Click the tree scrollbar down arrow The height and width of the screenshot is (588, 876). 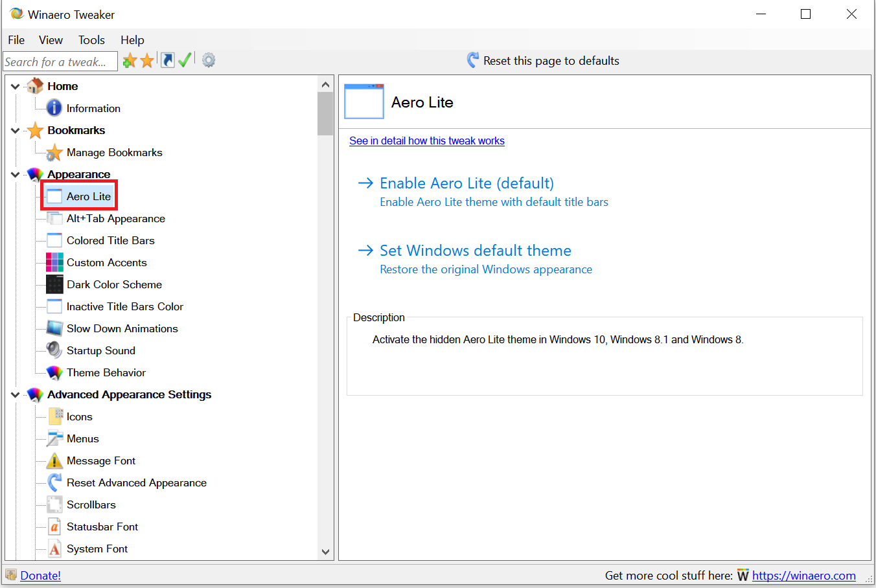coord(325,552)
